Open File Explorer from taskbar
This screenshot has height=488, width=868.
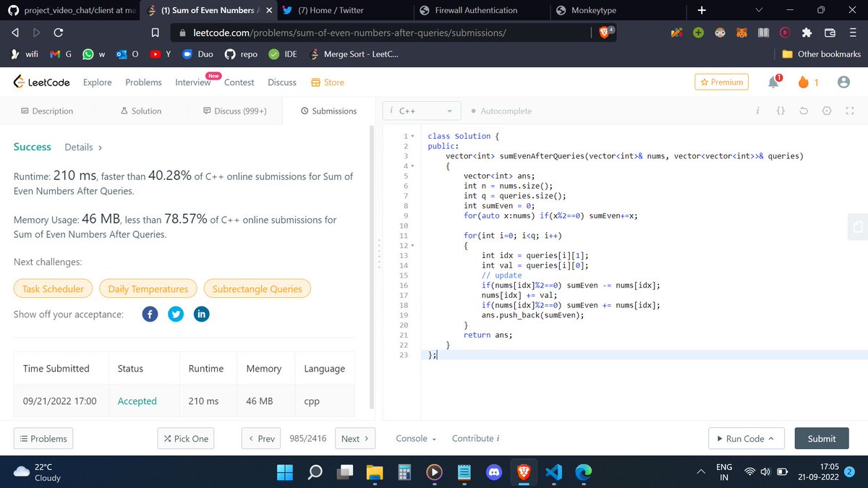tap(374, 472)
